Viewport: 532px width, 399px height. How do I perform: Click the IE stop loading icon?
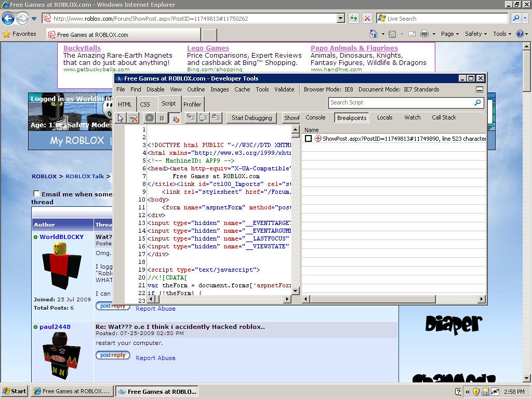pyautogui.click(x=367, y=18)
